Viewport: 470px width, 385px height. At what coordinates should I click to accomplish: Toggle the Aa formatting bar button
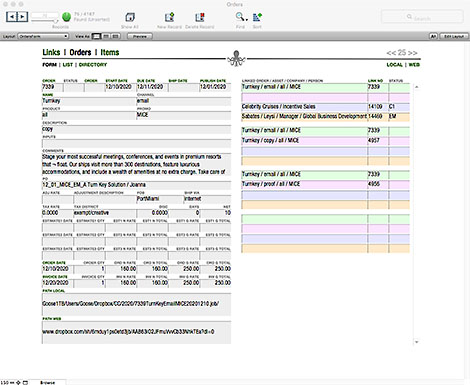click(x=433, y=36)
